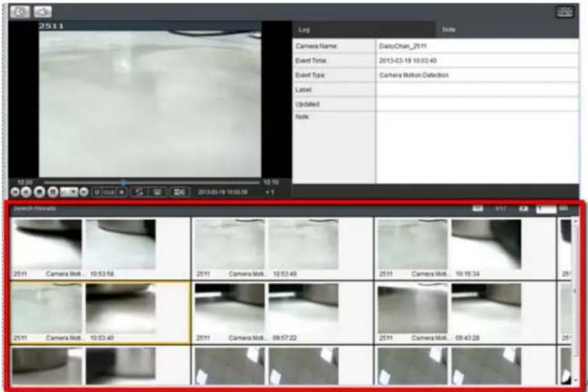Click the snapshot camera icon at top-left

20,12
